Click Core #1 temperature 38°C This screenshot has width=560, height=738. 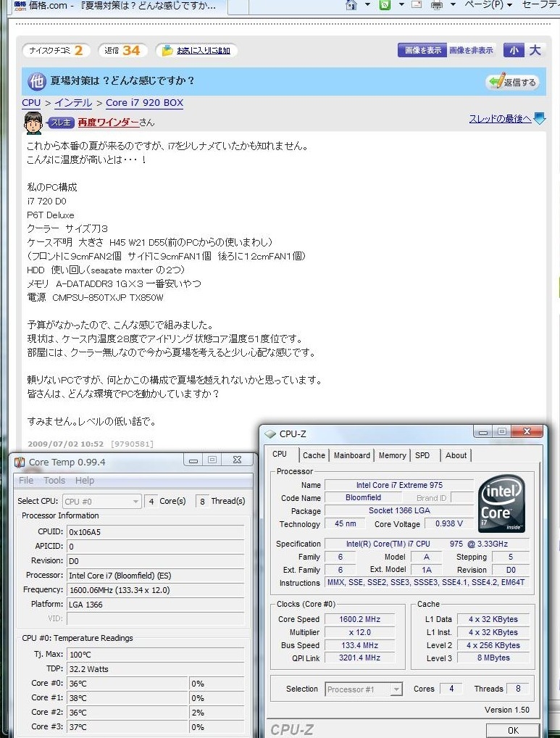(x=128, y=698)
